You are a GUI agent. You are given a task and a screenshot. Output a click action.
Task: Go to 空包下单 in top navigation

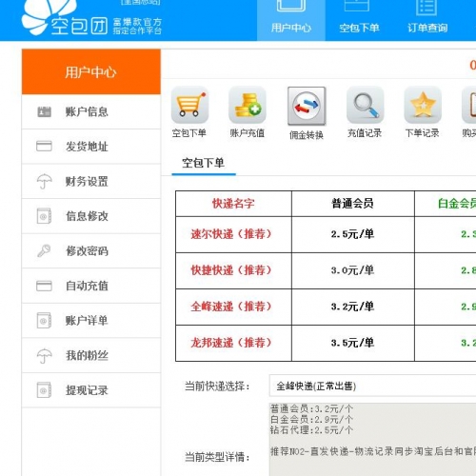coord(359,20)
